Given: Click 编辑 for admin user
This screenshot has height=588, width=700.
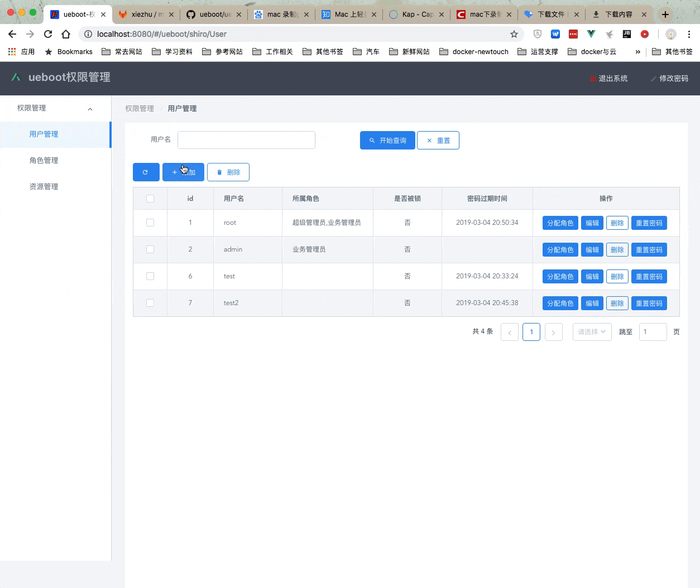Looking at the screenshot, I should 592,250.
